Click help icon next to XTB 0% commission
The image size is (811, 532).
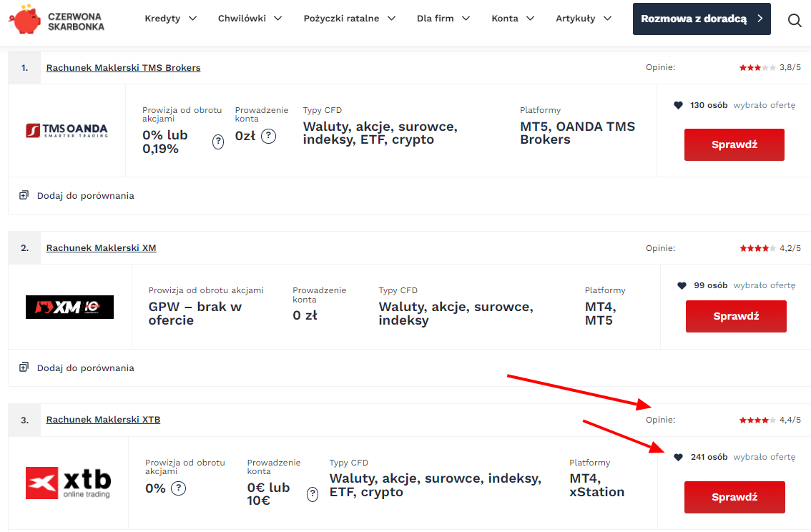pos(179,488)
